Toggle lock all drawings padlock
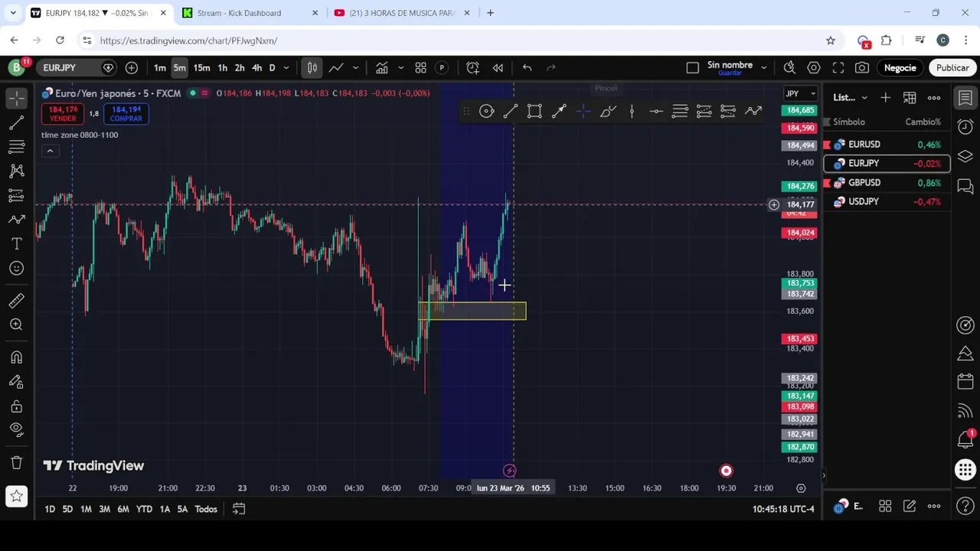 (17, 406)
